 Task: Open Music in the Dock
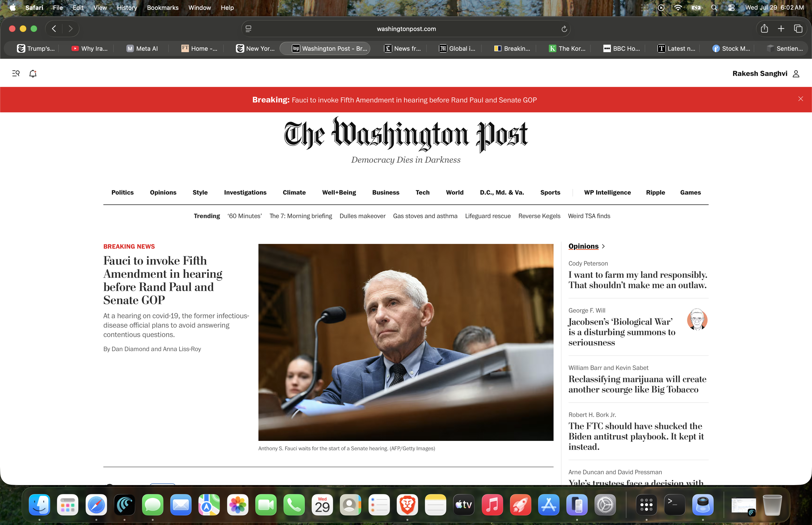492,505
